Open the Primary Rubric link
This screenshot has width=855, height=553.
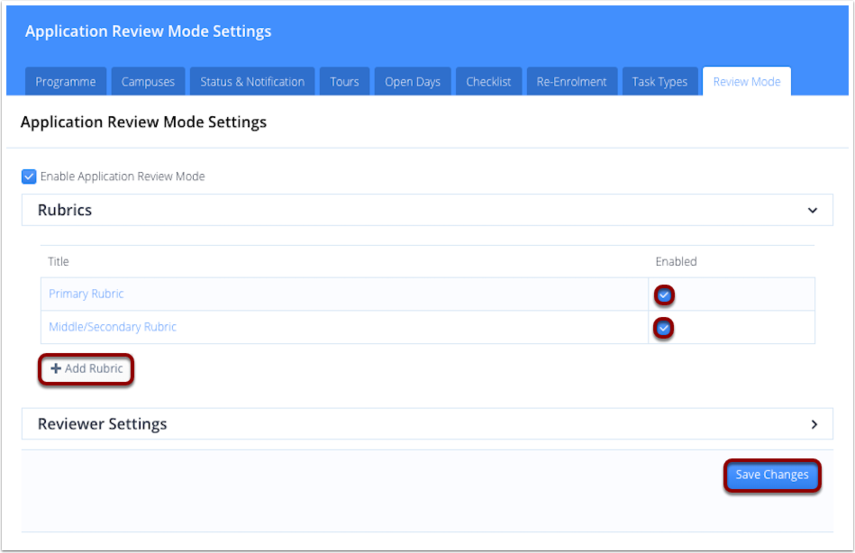coord(86,294)
